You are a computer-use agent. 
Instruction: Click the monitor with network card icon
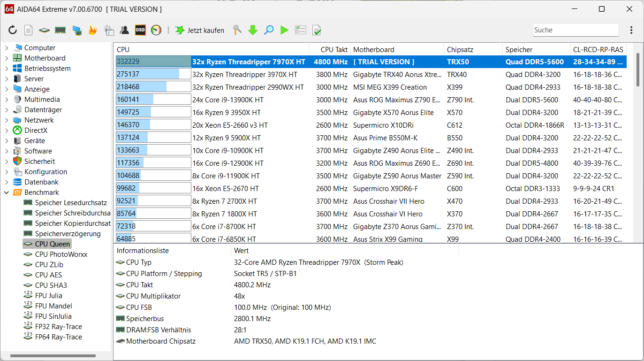coord(76,30)
